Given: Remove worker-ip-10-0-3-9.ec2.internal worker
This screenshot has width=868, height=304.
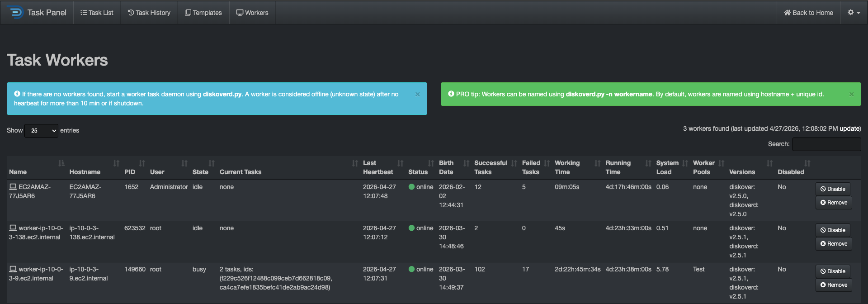Looking at the screenshot, I should (x=834, y=285).
